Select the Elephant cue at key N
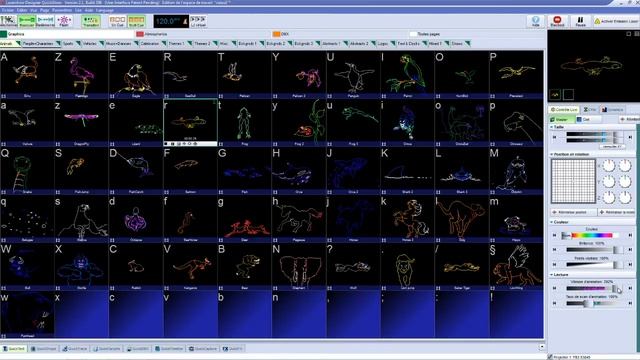640x360 pixels. (299, 267)
